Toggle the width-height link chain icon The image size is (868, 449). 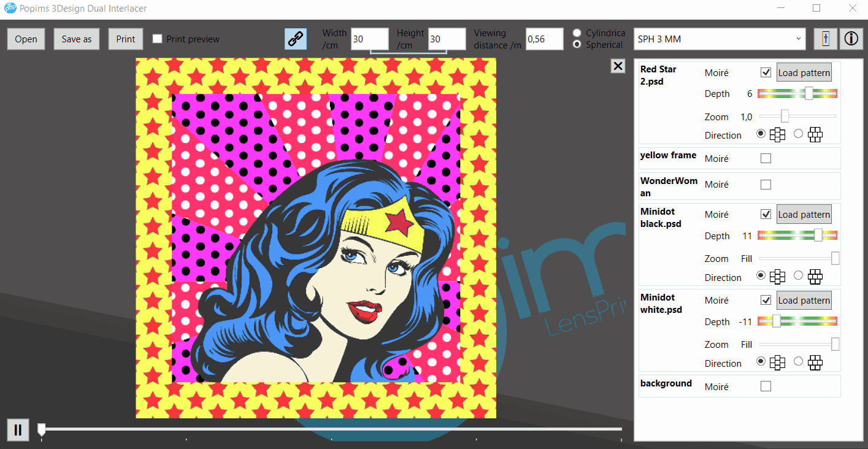[x=296, y=39]
